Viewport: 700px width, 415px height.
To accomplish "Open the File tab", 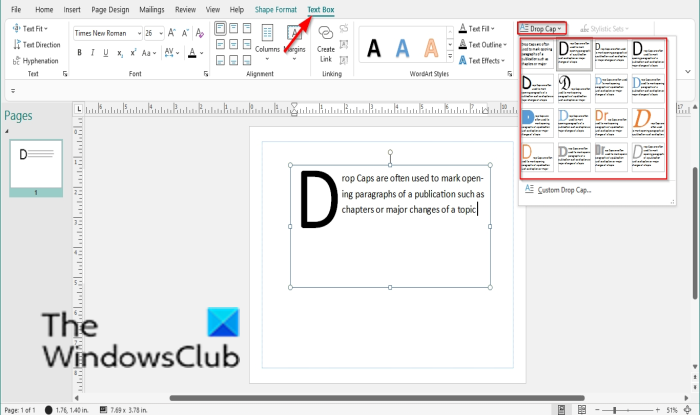I will coord(16,9).
